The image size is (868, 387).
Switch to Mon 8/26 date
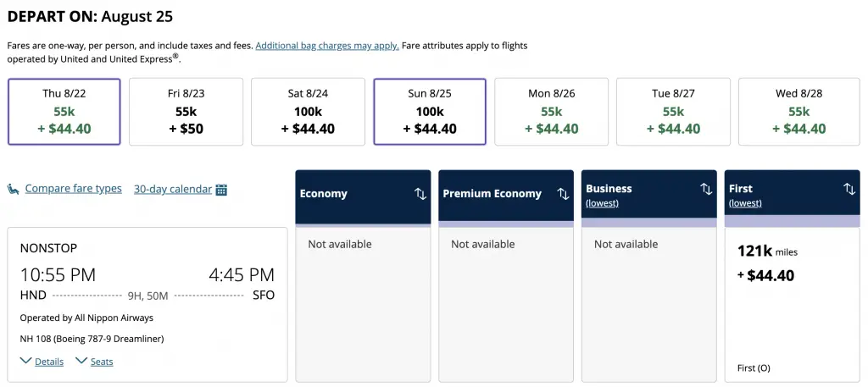pyautogui.click(x=552, y=111)
